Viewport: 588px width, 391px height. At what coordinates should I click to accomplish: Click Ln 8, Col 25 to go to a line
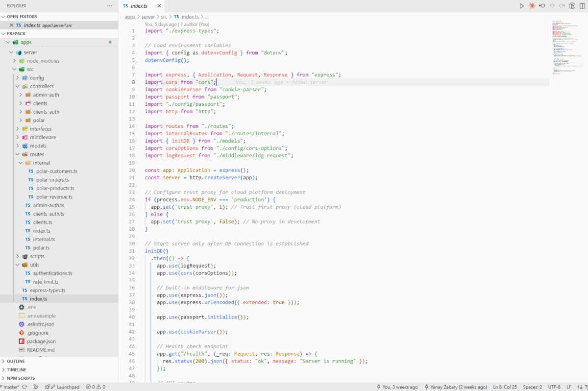(x=503, y=387)
